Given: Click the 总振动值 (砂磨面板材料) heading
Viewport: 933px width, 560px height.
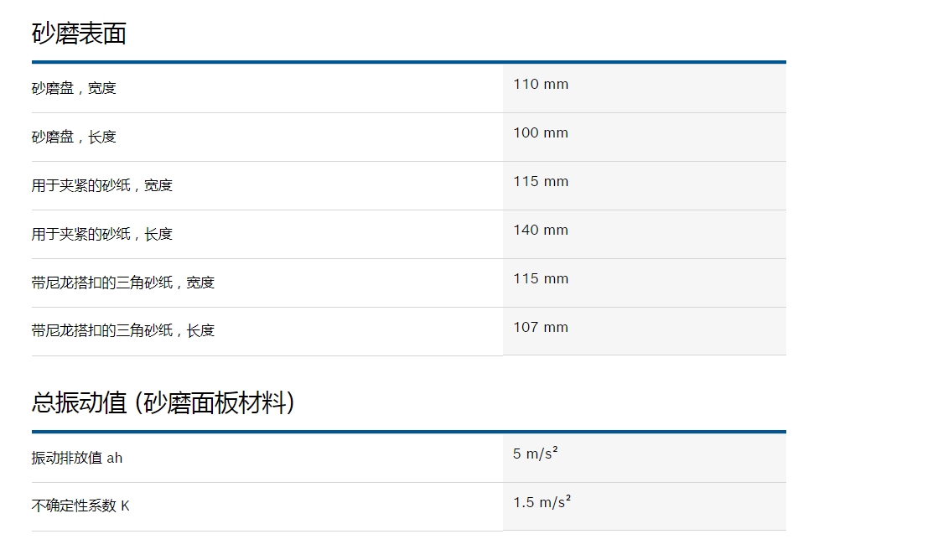Looking at the screenshot, I should click(163, 403).
